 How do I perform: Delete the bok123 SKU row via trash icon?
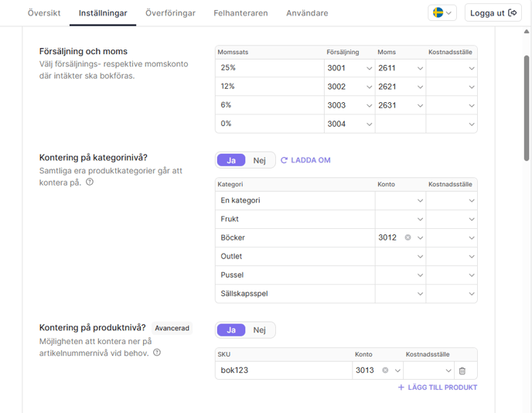462,370
